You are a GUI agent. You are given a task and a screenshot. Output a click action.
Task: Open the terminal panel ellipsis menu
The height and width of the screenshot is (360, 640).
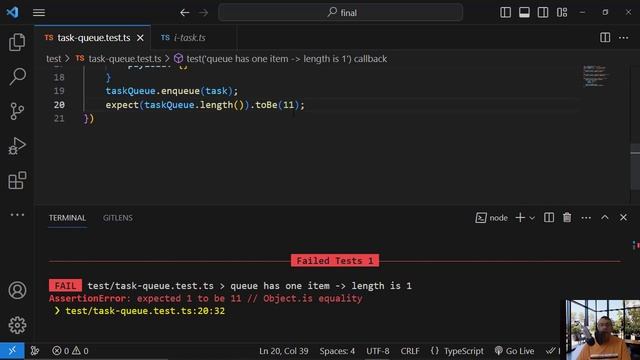pos(586,218)
